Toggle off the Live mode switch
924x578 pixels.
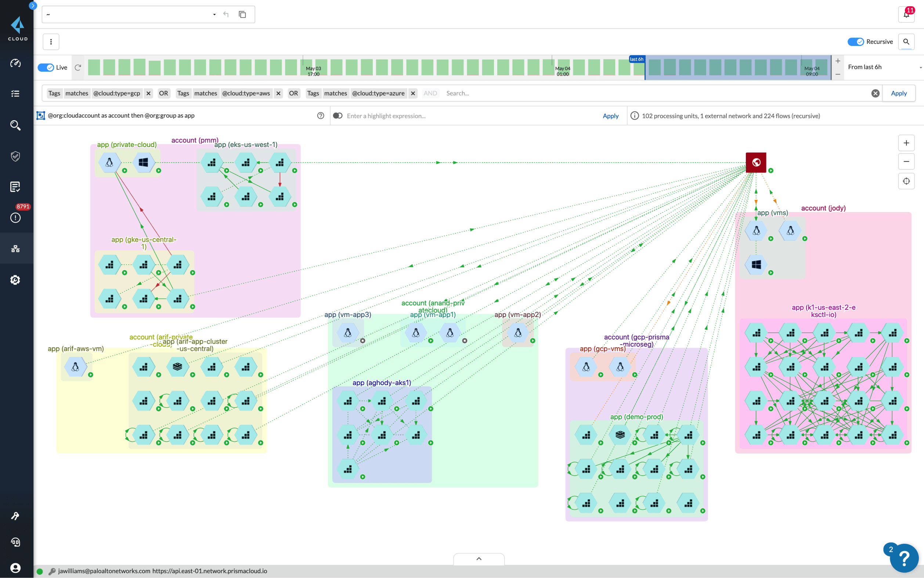46,67
